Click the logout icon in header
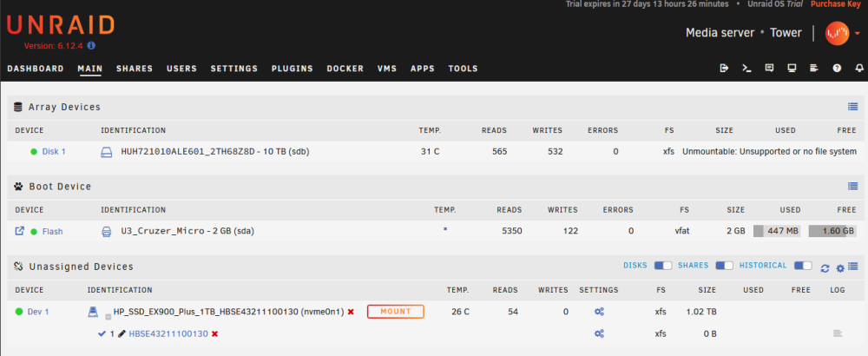This screenshot has width=868, height=356. point(724,68)
